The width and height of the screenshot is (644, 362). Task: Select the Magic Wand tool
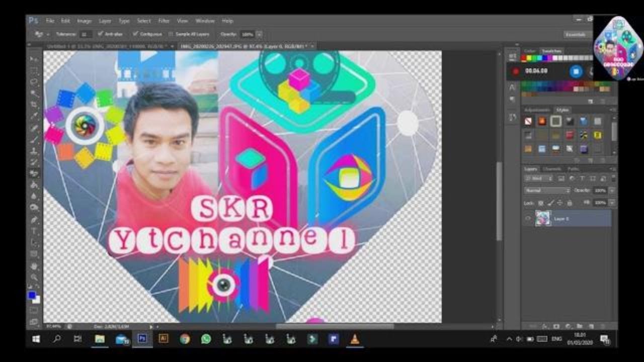(x=34, y=94)
